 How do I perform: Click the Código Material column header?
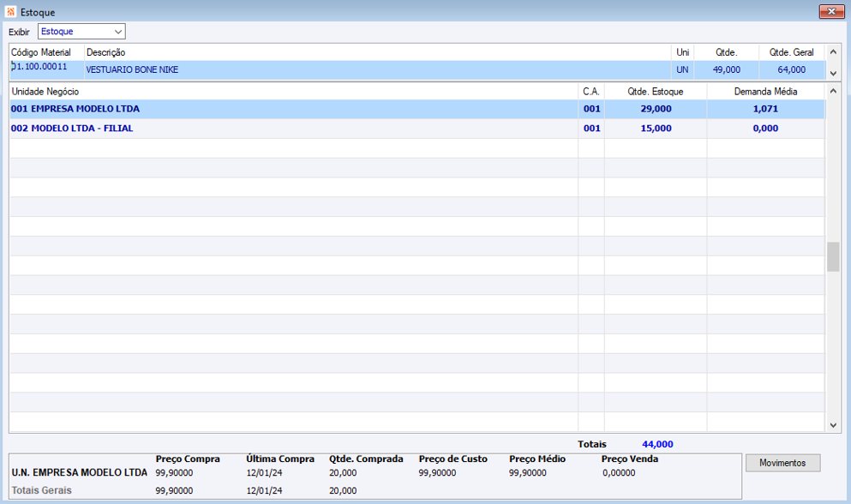click(x=41, y=52)
